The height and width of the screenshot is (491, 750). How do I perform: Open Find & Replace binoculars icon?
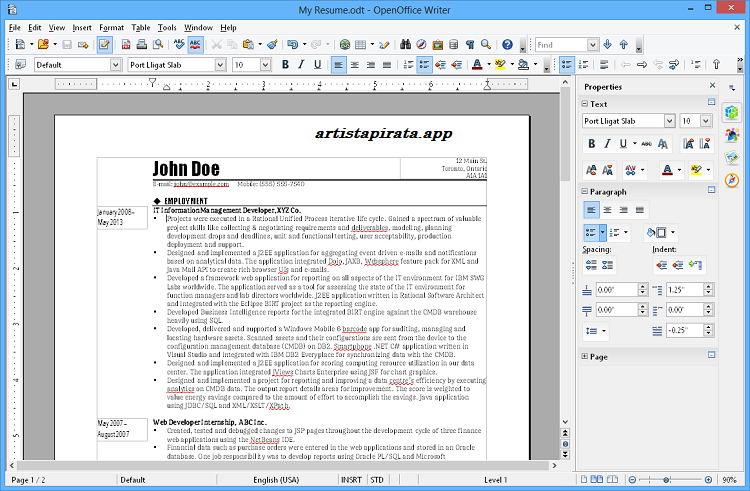point(406,44)
